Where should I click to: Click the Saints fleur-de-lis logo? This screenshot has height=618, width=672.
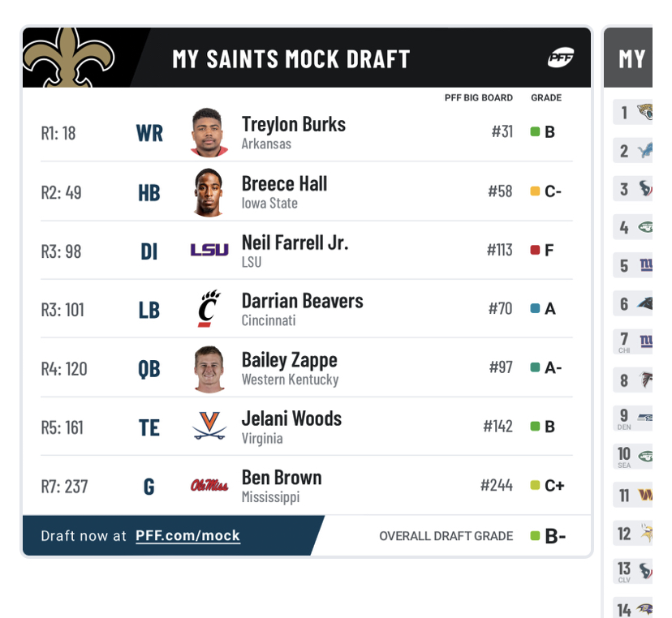click(67, 58)
